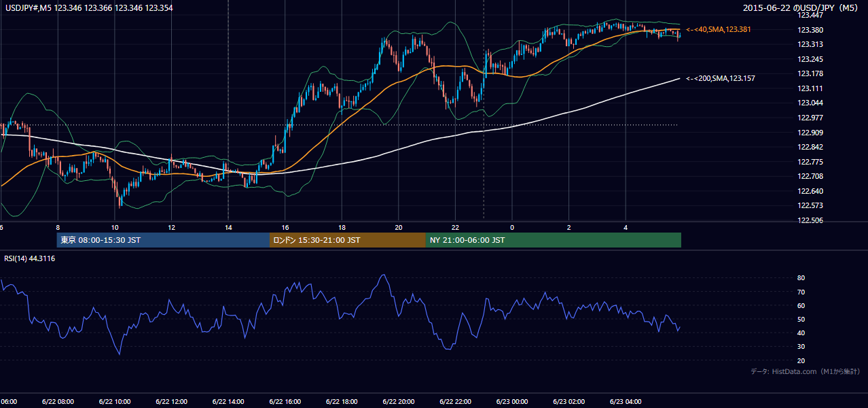
Task: Click the NY 21:00-06:00 JST session bar
Action: pyautogui.click(x=554, y=240)
